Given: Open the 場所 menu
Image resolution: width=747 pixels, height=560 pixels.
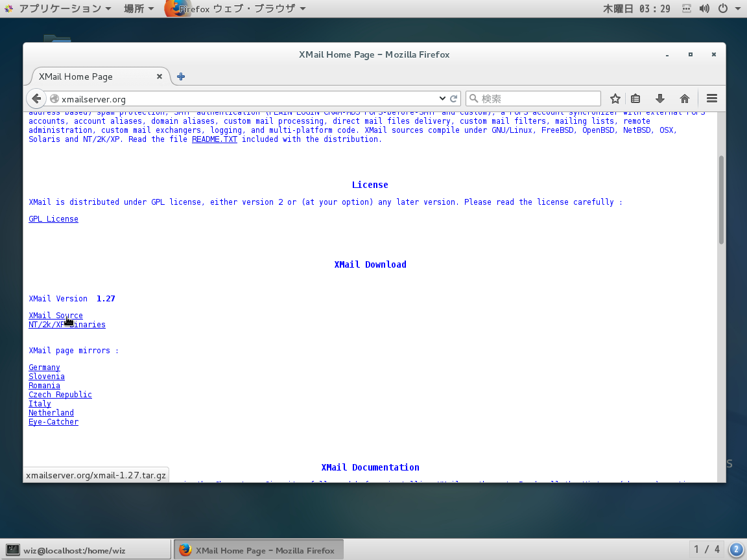Looking at the screenshot, I should pos(139,8).
